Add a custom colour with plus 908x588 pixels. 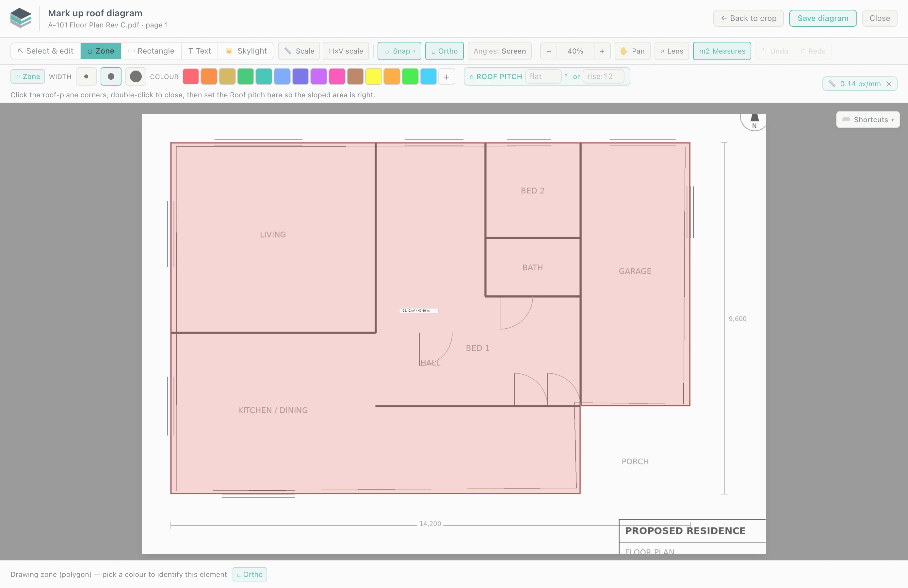447,77
